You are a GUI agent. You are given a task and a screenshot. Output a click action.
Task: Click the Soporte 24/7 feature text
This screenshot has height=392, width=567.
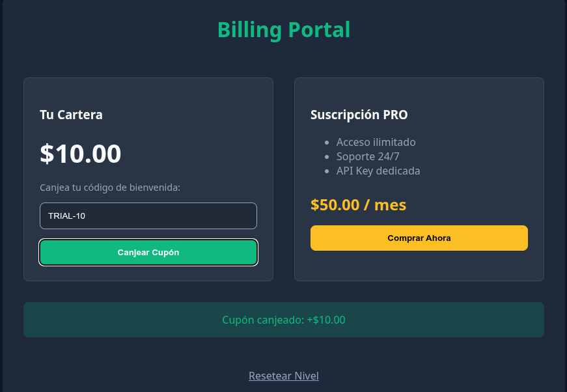pos(366,156)
